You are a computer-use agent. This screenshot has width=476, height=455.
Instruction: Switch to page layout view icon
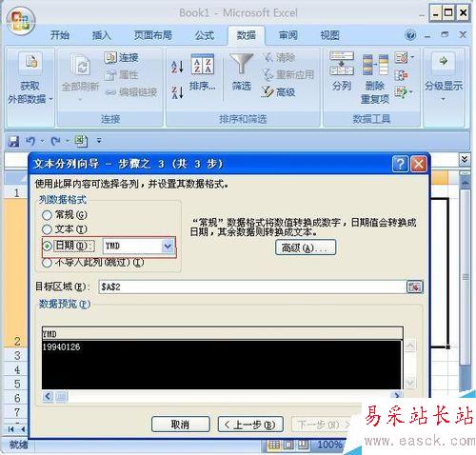tap(288, 445)
